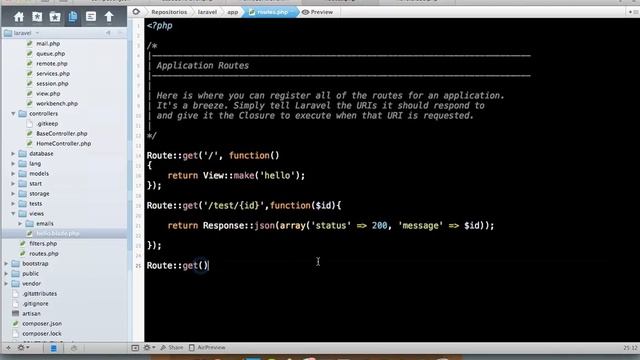
Task: Open the Home sidebar icon
Action: (x=19, y=17)
